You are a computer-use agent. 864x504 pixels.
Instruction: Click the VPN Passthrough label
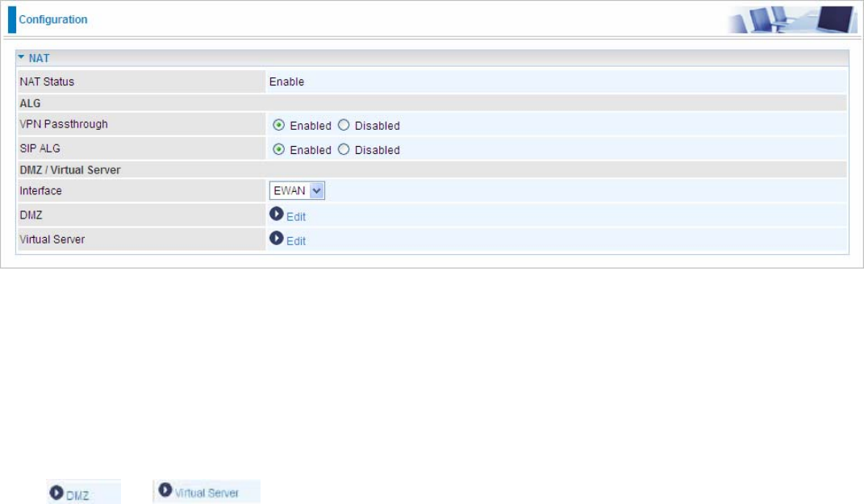(64, 124)
